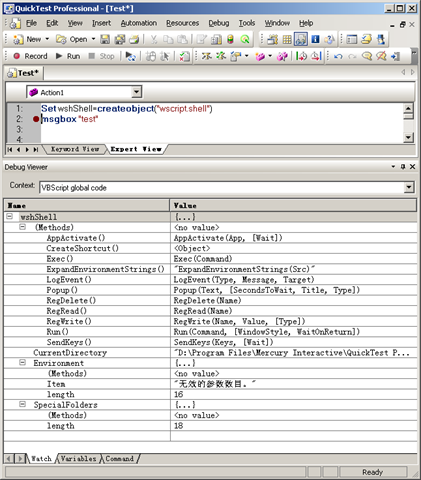Screen dimensions: 421x480
Task: Click the Open button
Action: pyautogui.click(x=72, y=39)
